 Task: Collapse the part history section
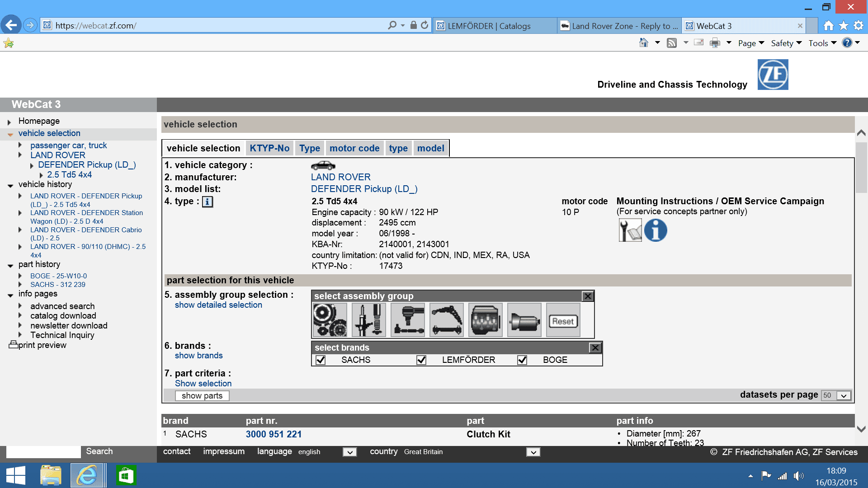[x=10, y=265]
